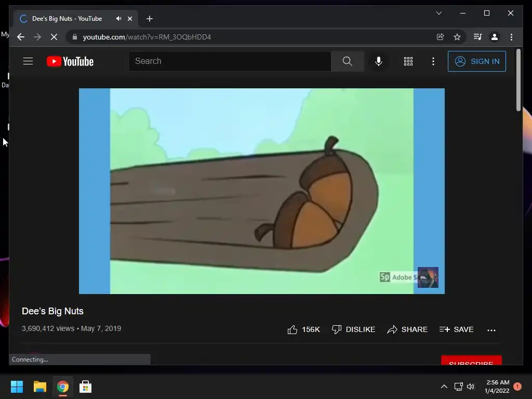This screenshot has height=399, width=532.
Task: Open the taskbar clock and date
Action: pyautogui.click(x=497, y=387)
